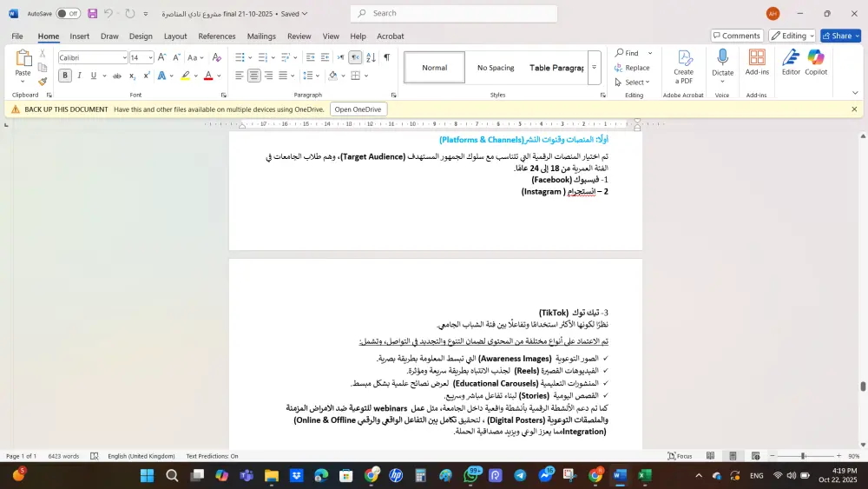Open Borders icon
The height and width of the screenshot is (489, 868).
(x=355, y=76)
